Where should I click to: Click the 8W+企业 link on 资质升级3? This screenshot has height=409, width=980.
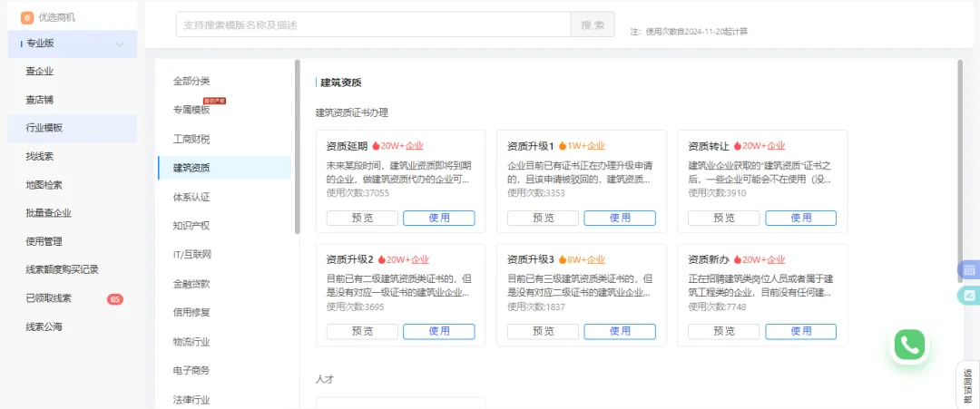[x=585, y=259]
